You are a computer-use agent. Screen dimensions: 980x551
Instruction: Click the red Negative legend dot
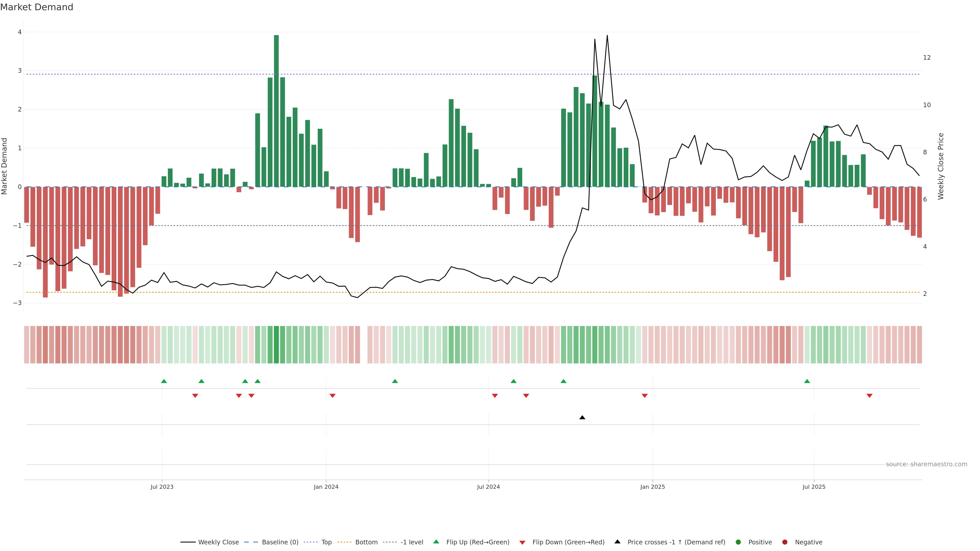click(x=785, y=542)
